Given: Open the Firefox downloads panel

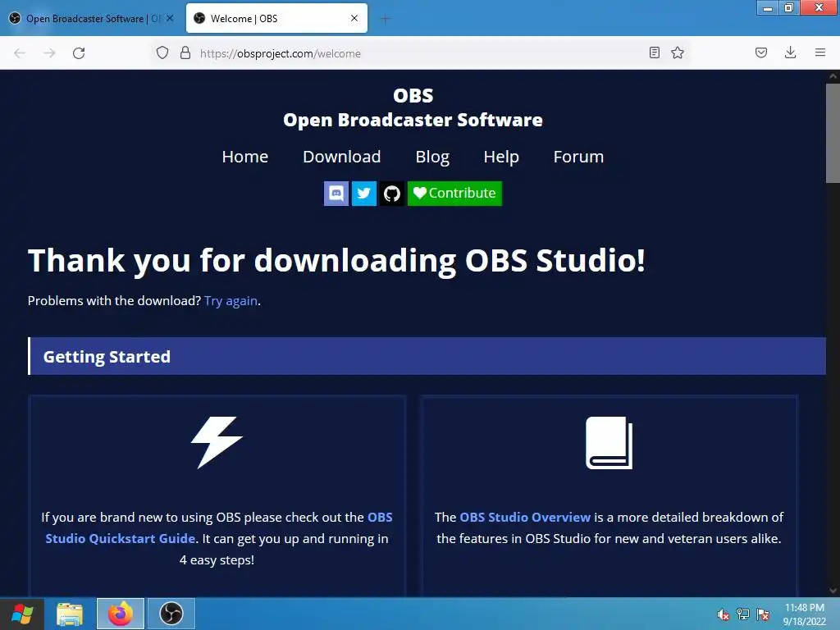Looking at the screenshot, I should click(x=790, y=52).
